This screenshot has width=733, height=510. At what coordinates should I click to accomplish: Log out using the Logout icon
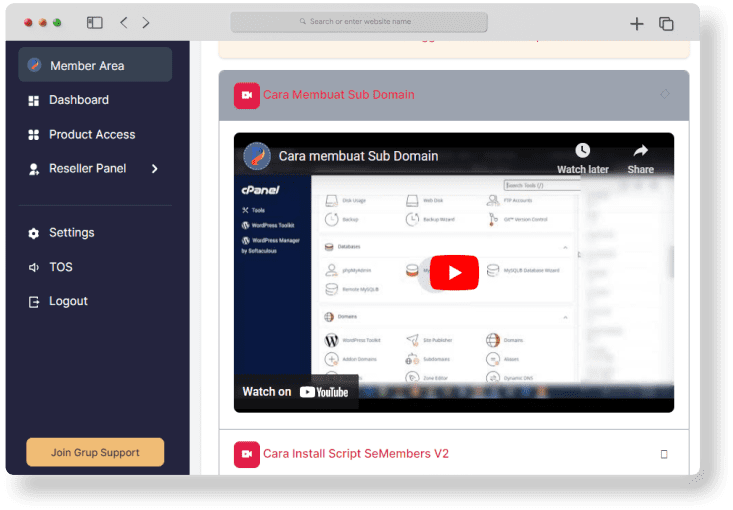(x=34, y=301)
